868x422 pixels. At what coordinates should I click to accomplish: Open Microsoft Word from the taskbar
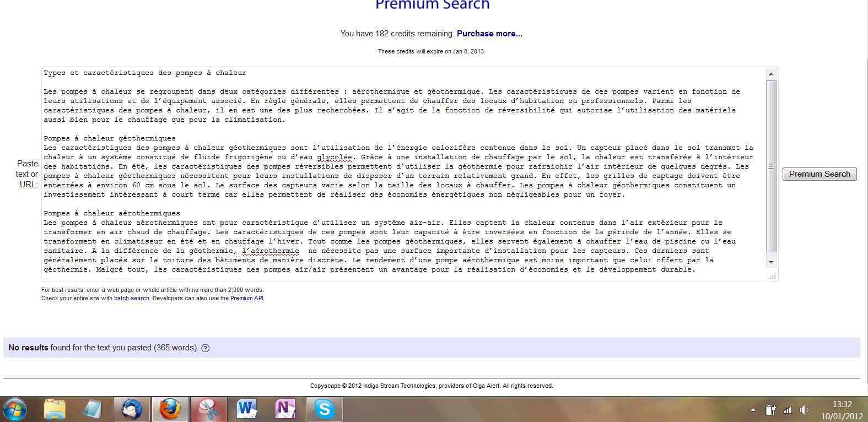click(247, 409)
